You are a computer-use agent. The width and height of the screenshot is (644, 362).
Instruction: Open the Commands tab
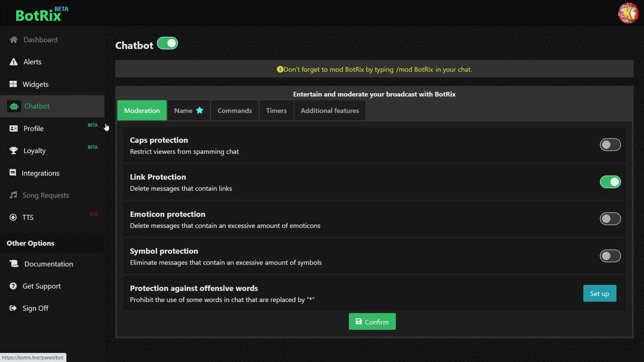click(234, 111)
